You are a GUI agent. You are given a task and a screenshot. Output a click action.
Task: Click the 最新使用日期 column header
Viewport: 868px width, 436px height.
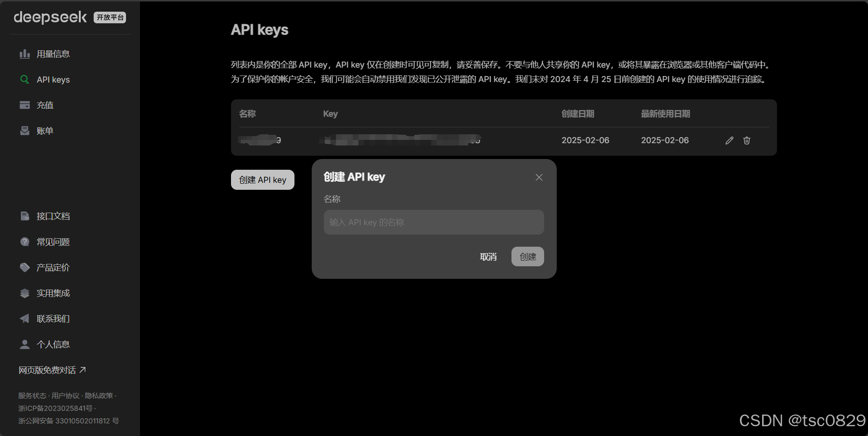(x=665, y=114)
